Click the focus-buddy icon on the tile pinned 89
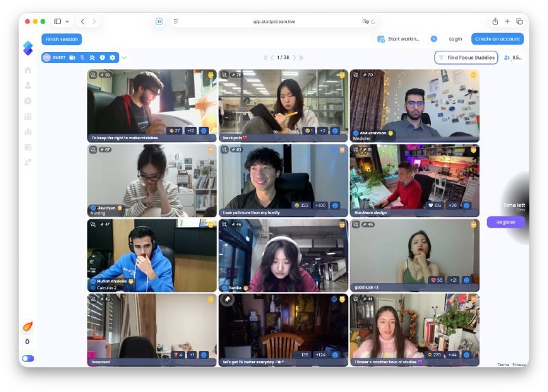This screenshot has width=548, height=392. (93, 75)
